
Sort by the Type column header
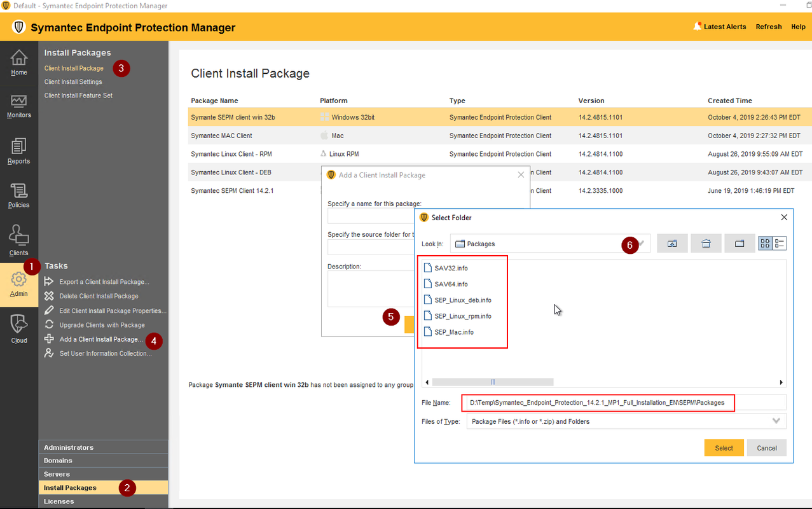[457, 101]
